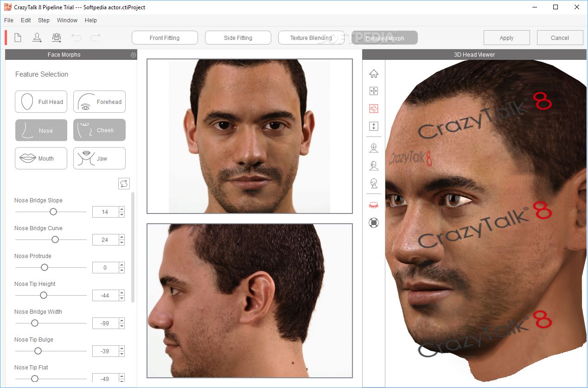Click the New Project page icon
Screen dimensions: 588x388
point(18,38)
